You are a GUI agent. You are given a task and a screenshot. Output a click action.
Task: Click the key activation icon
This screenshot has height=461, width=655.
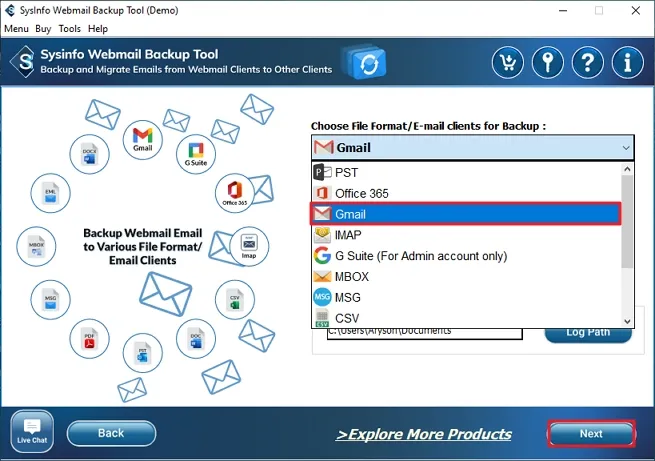548,63
